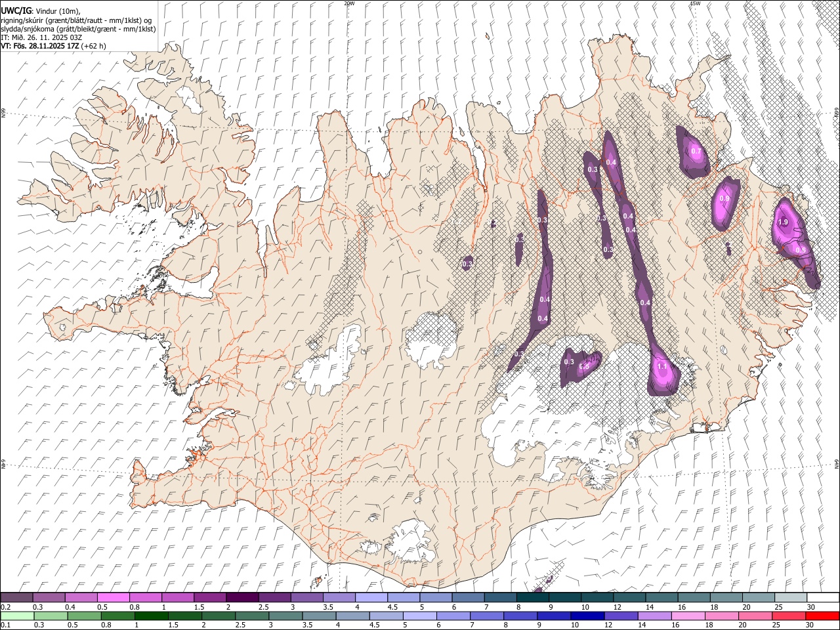
Task: Click the 1.1 snowfall value on the map
Action: point(662,367)
